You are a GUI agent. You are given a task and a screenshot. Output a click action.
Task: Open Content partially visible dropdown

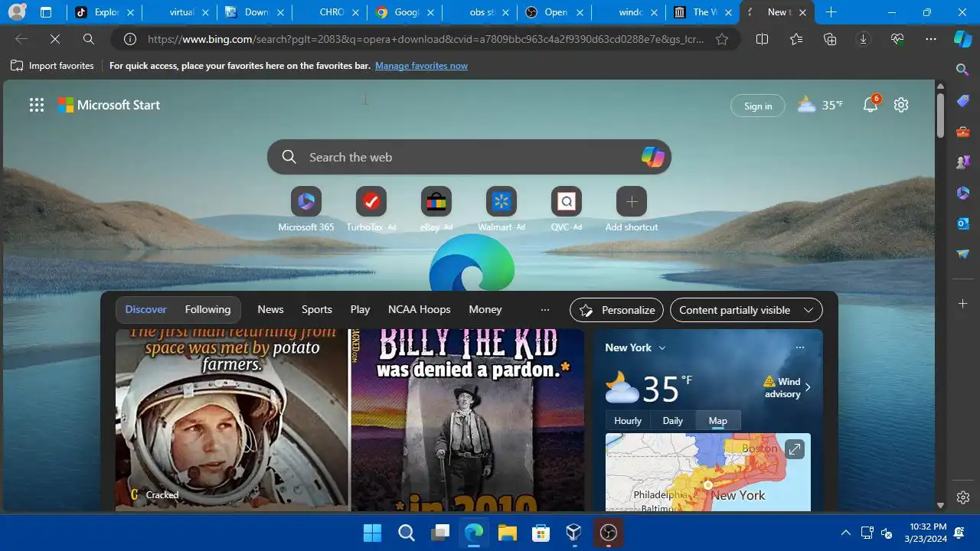click(x=746, y=310)
